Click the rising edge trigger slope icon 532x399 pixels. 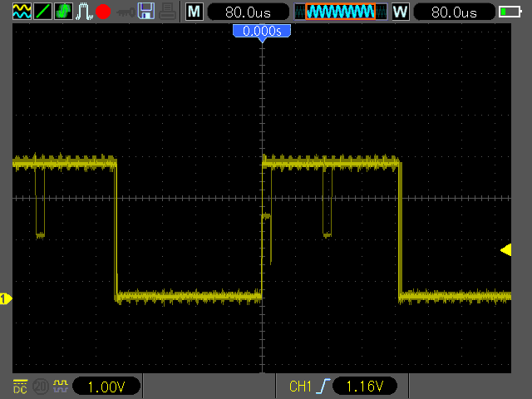323,386
